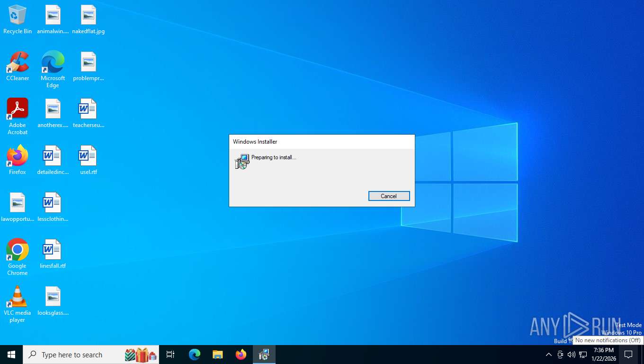Select the teacherseu Word document
644x364 pixels.
click(x=89, y=113)
